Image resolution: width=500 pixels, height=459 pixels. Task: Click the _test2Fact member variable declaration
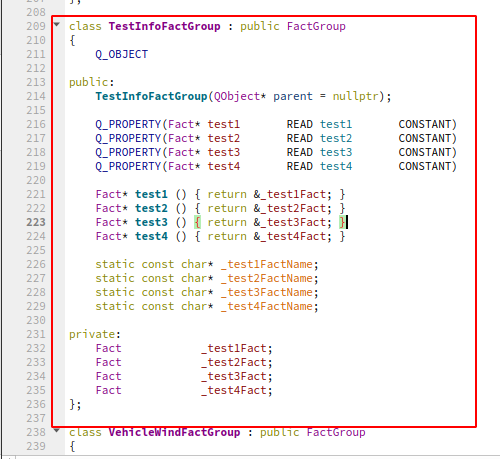tap(237, 362)
